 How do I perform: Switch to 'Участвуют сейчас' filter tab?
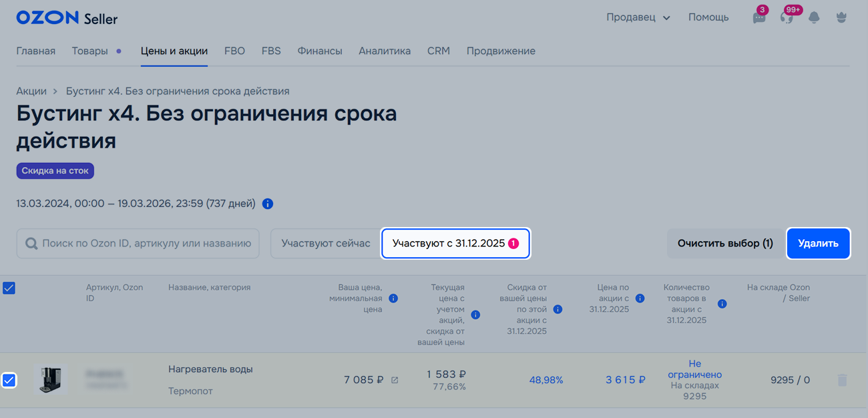(x=325, y=244)
